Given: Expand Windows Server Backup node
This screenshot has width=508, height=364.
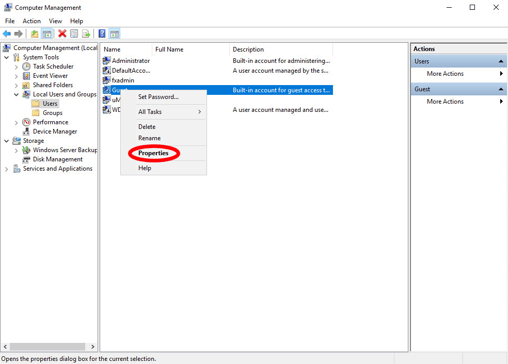Looking at the screenshot, I should click(x=16, y=150).
